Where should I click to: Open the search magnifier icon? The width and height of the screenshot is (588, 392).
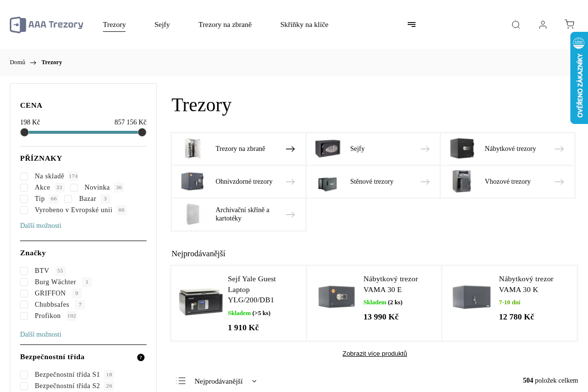coord(515,25)
